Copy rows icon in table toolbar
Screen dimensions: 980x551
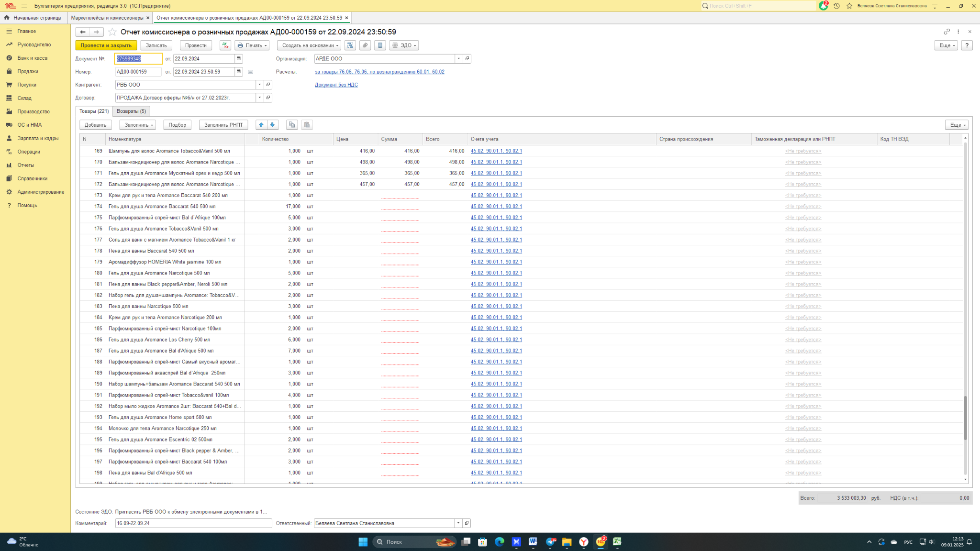(x=292, y=125)
